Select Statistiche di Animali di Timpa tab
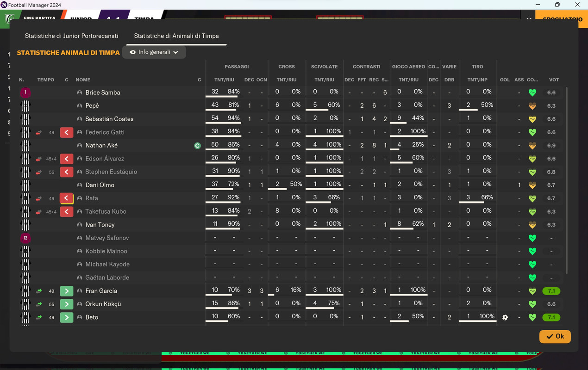588x370 pixels. (x=176, y=36)
